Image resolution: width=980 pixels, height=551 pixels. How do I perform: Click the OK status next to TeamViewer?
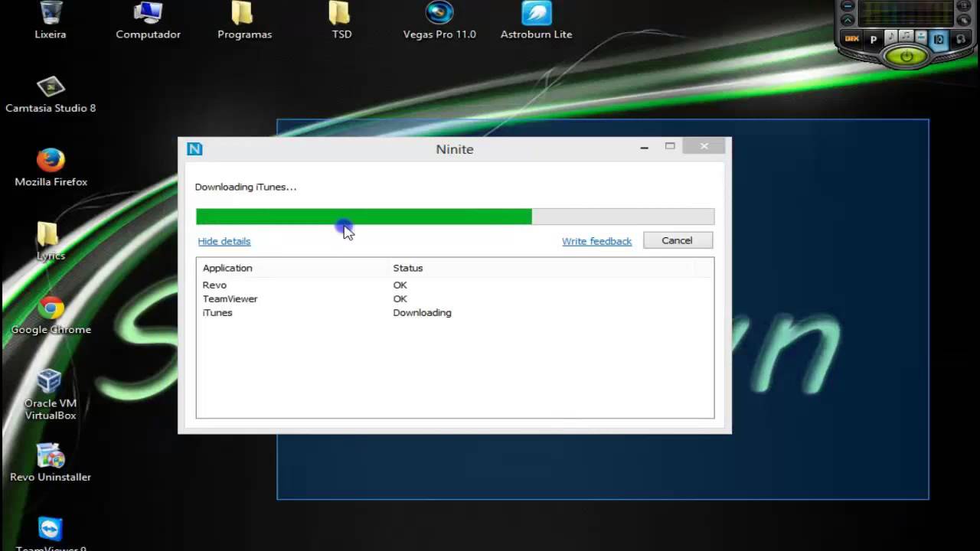(400, 298)
